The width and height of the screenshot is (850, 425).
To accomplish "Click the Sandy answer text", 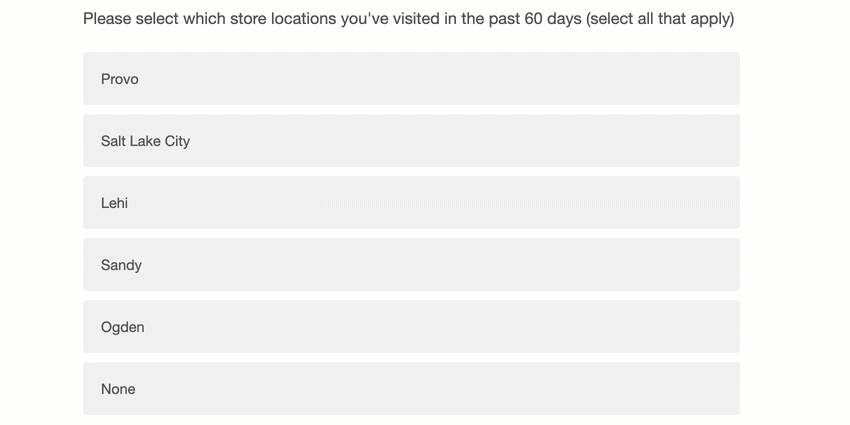I will tap(121, 265).
